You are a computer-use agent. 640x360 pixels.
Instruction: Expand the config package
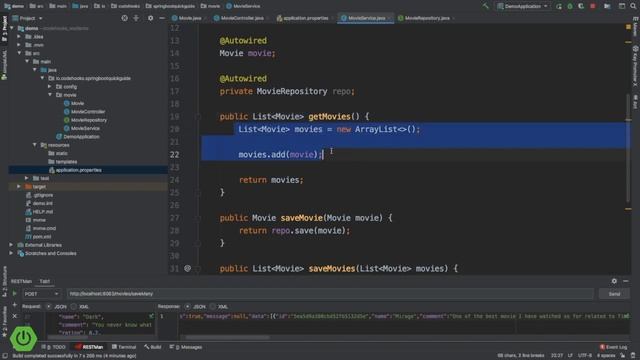(x=50, y=87)
